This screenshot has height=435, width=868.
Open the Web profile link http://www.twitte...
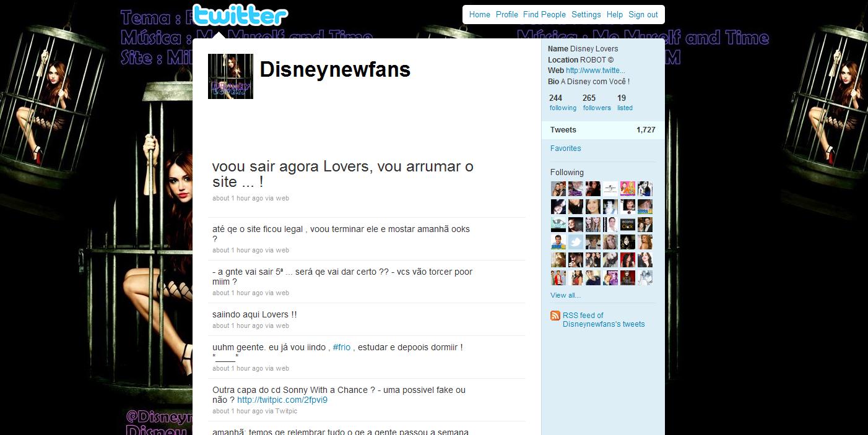point(596,71)
